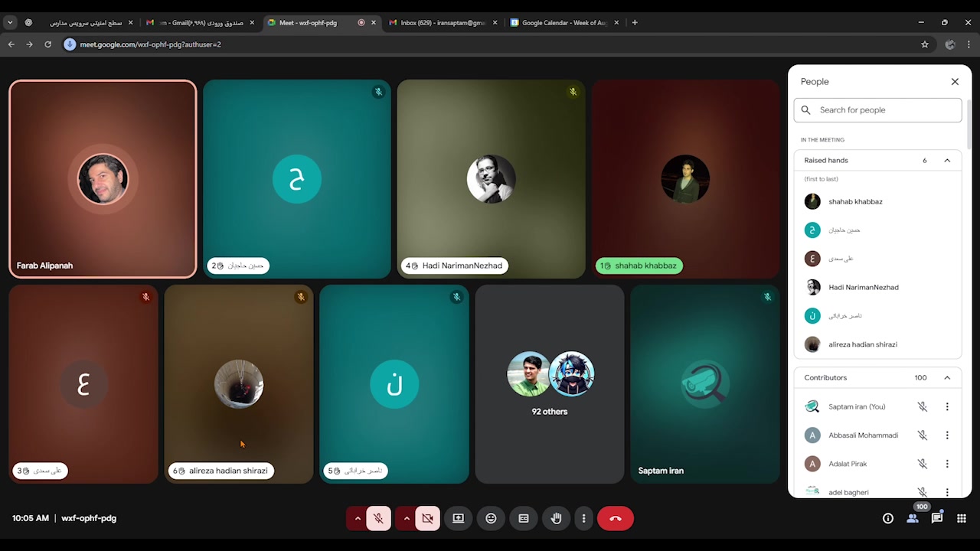980x551 pixels.
Task: Turn on the camera
Action: point(427,518)
